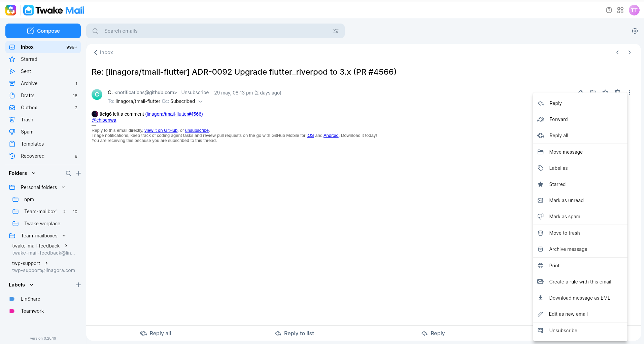Select Mark as spam

(x=580, y=217)
